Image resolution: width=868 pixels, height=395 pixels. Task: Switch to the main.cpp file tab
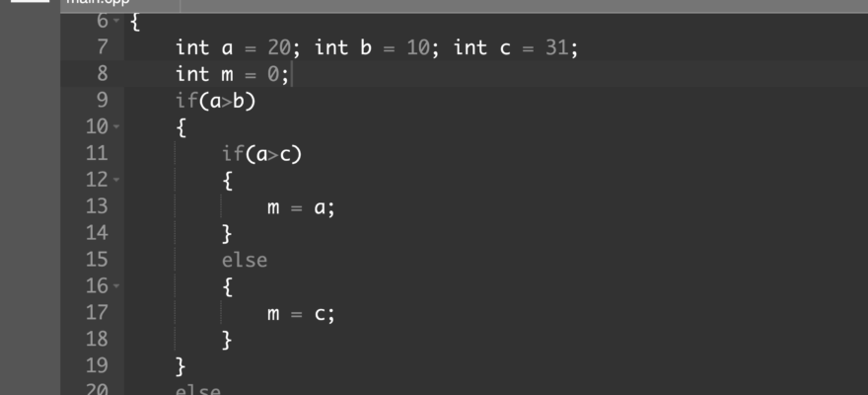coord(98,2)
